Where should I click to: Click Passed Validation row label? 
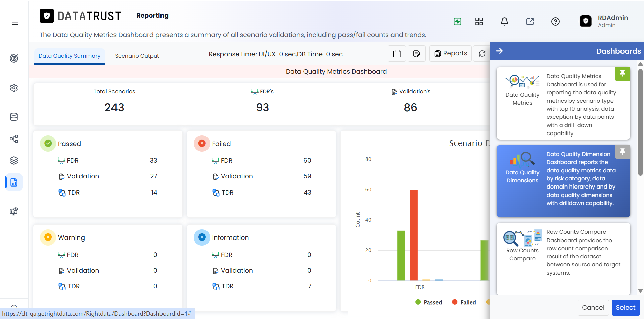[x=83, y=176]
